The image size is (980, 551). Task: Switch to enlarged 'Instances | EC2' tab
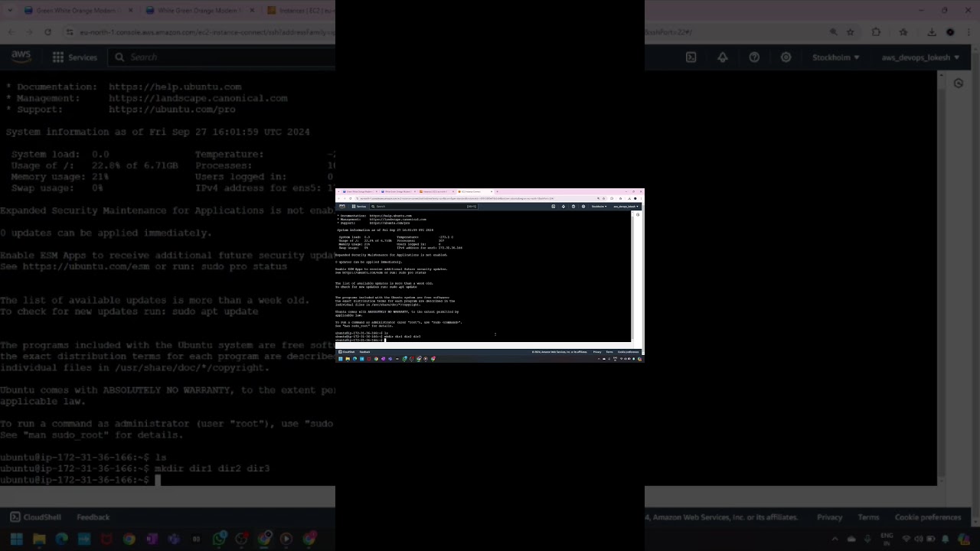click(x=301, y=11)
